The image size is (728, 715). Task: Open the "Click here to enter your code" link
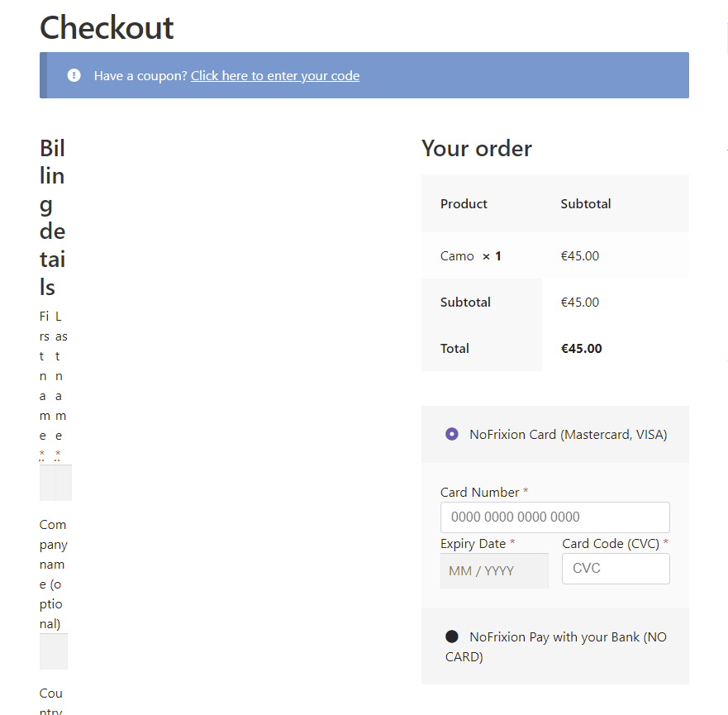pos(274,75)
